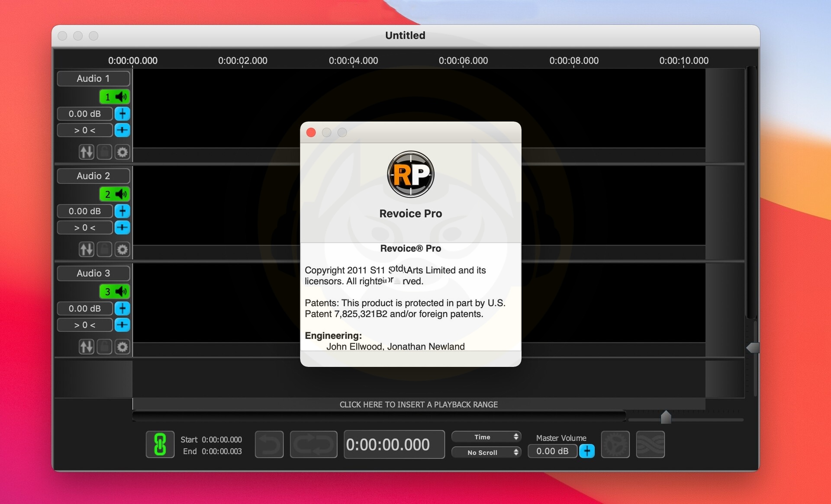Viewport: 831px width, 504px height.
Task: Click the Audio 2 track name button
Action: pyautogui.click(x=93, y=176)
